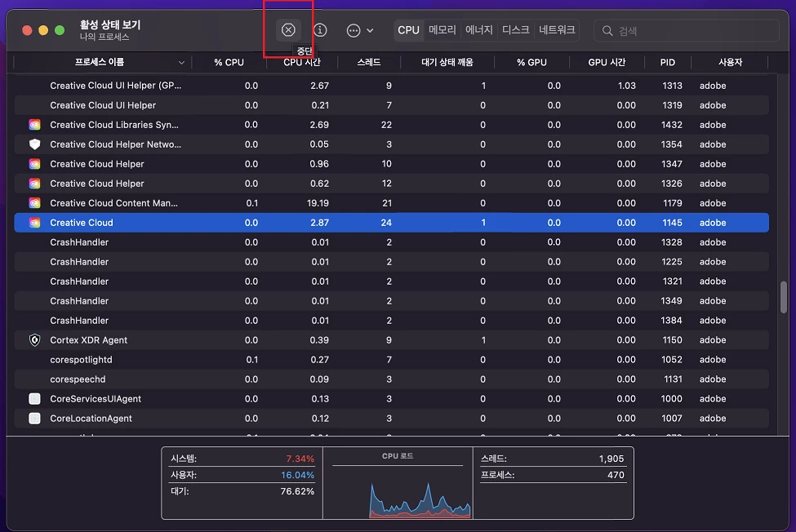Sort by % GPU column header
The width and height of the screenshot is (796, 532).
coord(531,62)
